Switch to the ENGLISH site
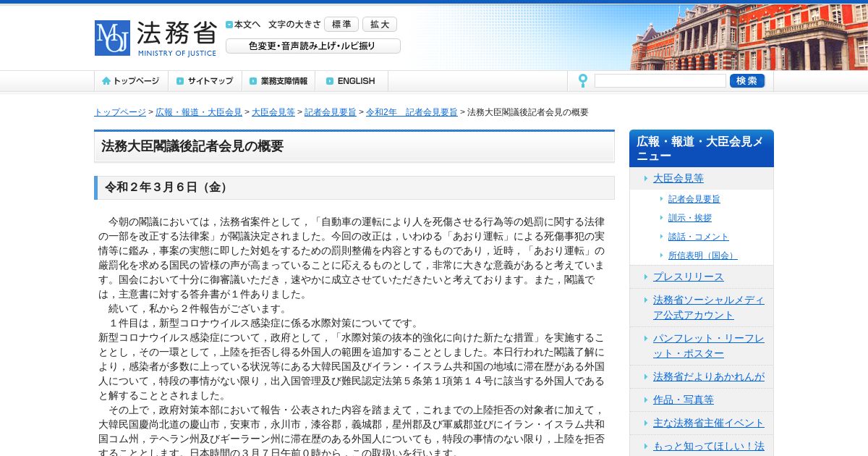This screenshot has height=456, width=868. [x=352, y=81]
